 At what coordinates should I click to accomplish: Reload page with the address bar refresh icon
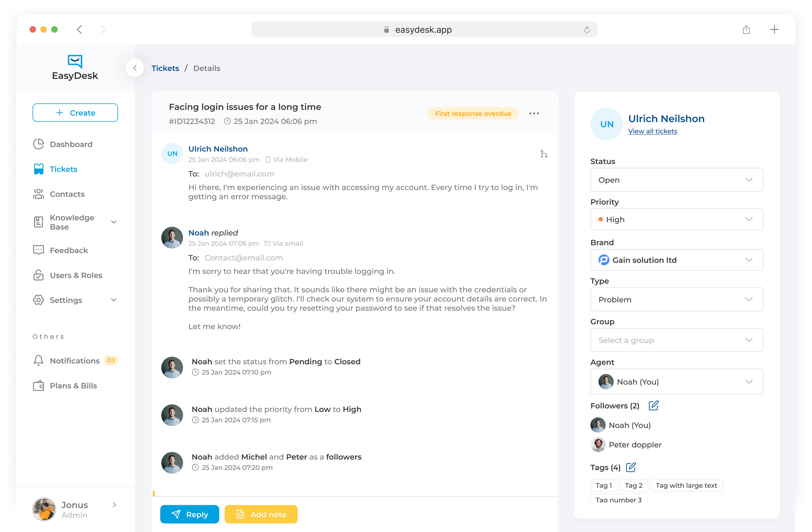(587, 30)
